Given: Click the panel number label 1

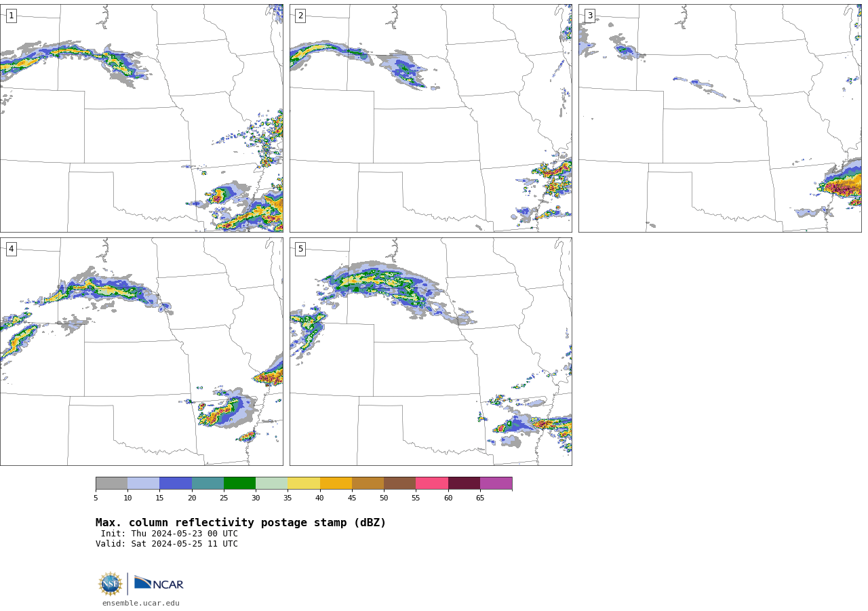Looking at the screenshot, I should [x=11, y=16].
